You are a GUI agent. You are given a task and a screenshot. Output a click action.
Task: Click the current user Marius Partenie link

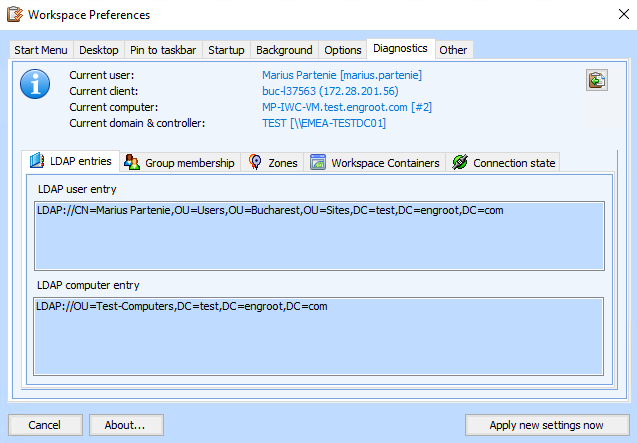[x=341, y=75]
